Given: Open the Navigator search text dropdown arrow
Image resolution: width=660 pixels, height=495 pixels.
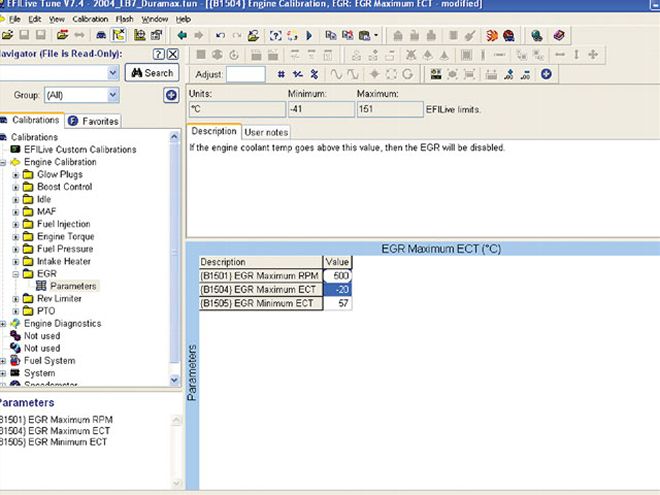Looking at the screenshot, I should 113,73.
